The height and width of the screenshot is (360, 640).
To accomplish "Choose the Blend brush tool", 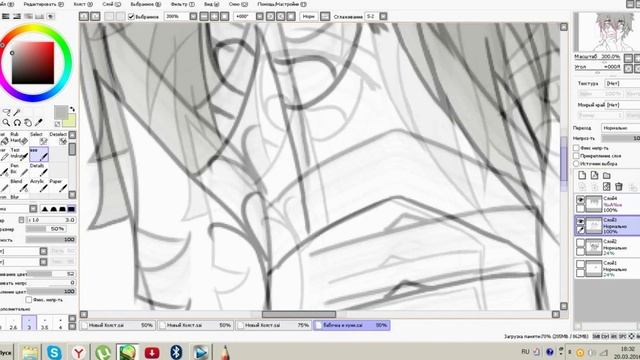I will (19, 185).
